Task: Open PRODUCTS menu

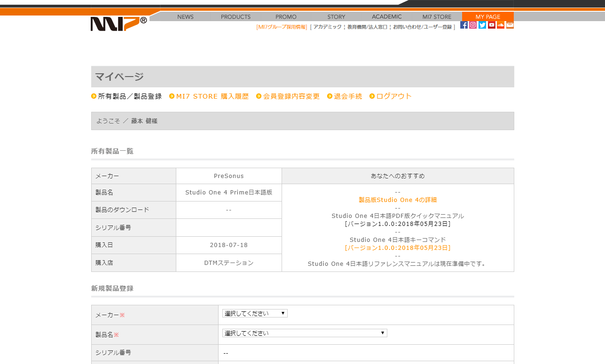Action: pos(236,16)
